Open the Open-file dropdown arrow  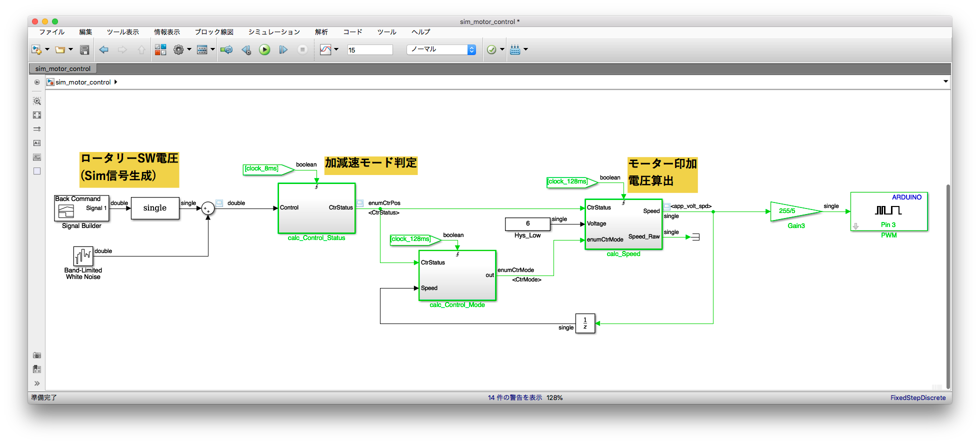coord(70,49)
